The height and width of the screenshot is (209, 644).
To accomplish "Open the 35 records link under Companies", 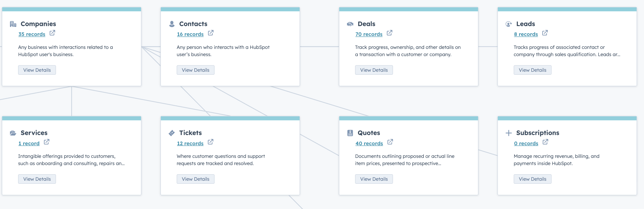I will pos(32,34).
